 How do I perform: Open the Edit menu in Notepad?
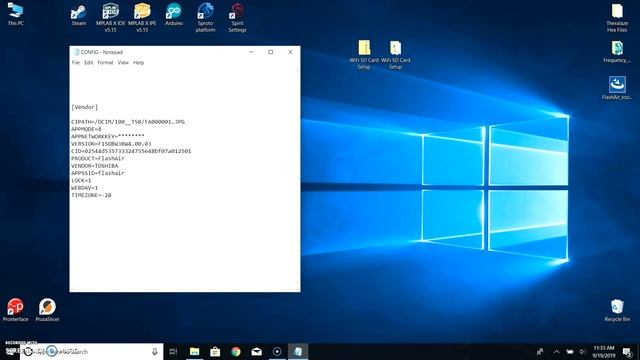tap(89, 62)
